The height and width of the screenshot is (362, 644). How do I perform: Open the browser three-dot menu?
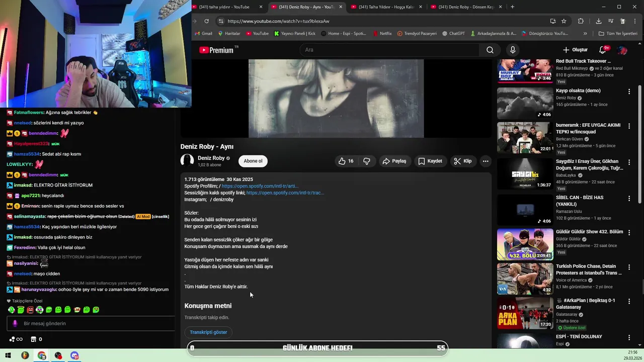[635, 21]
